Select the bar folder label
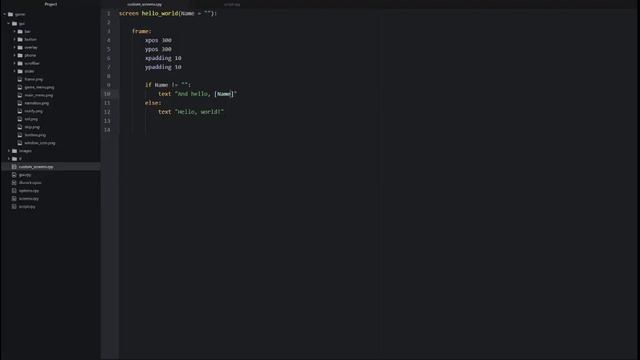Screen dimensions: 640x360 tap(27, 31)
